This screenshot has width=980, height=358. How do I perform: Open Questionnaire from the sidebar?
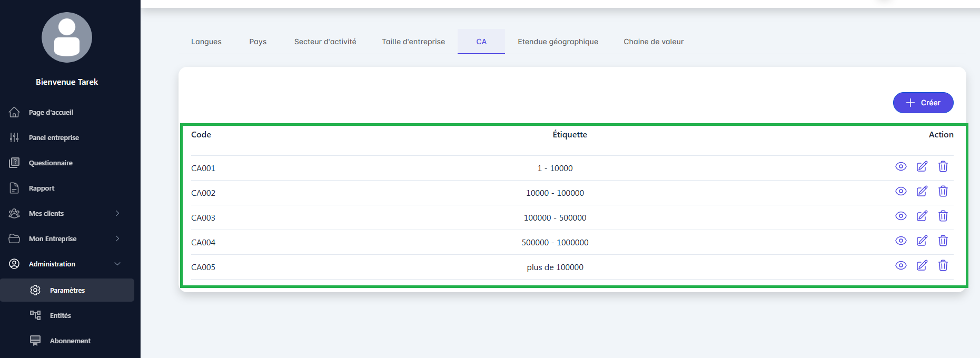click(x=51, y=163)
